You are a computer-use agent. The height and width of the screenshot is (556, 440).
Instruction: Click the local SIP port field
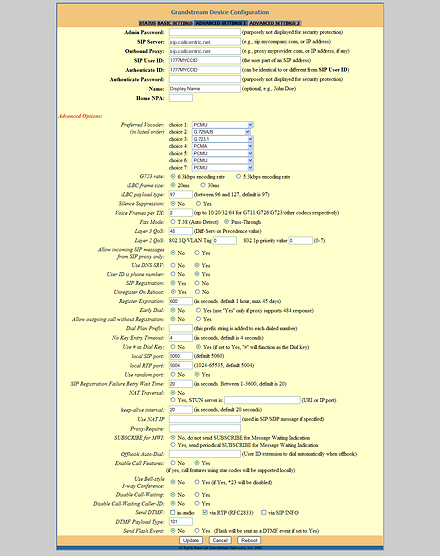tap(181, 356)
